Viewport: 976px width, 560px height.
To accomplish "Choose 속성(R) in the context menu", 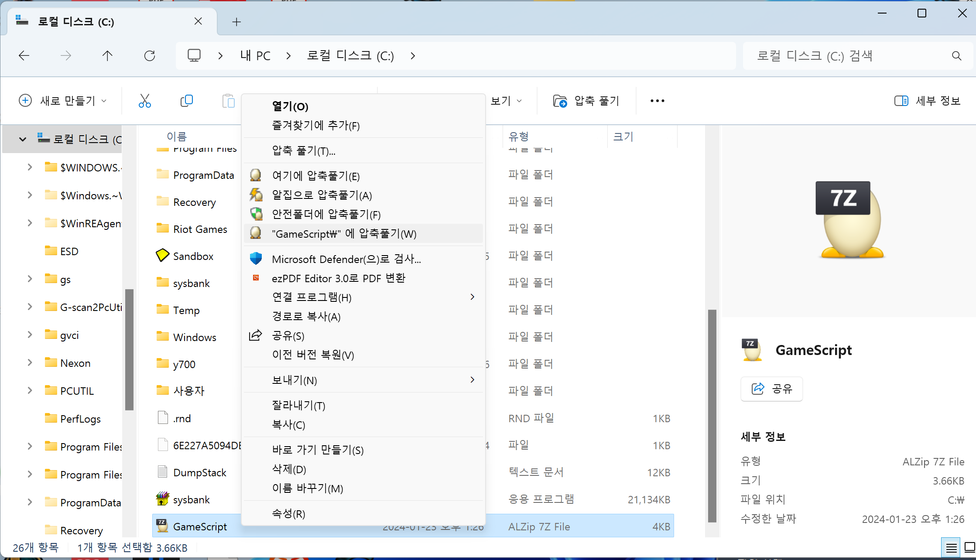I will coord(288,514).
